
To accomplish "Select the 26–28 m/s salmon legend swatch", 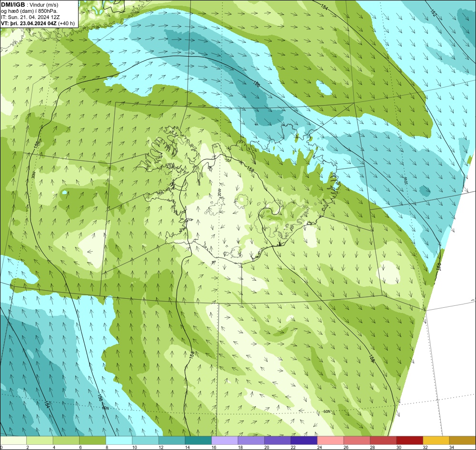I will pyautogui.click(x=357, y=440).
